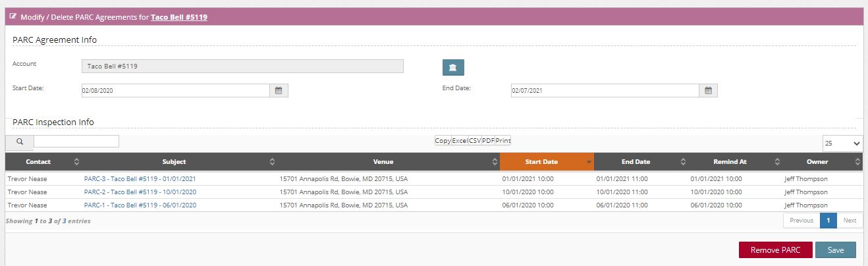Sort by Subject column arrows
Image resolution: width=868 pixels, height=266 pixels.
(x=272, y=162)
